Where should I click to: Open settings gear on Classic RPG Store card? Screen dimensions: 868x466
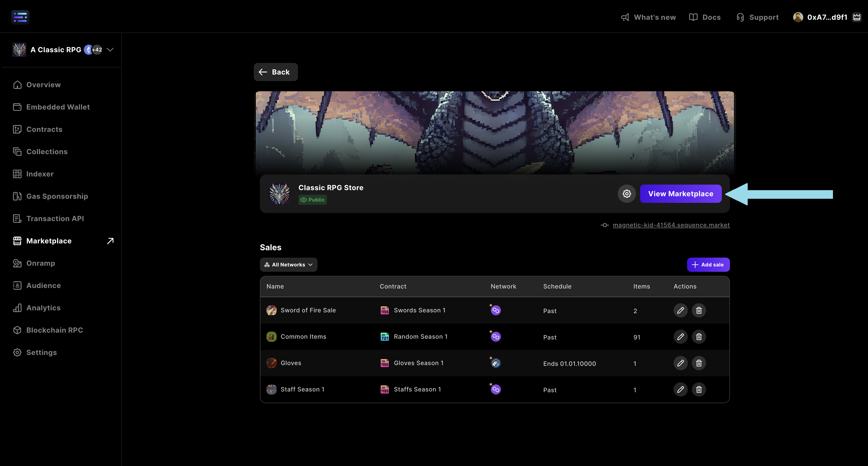click(626, 194)
